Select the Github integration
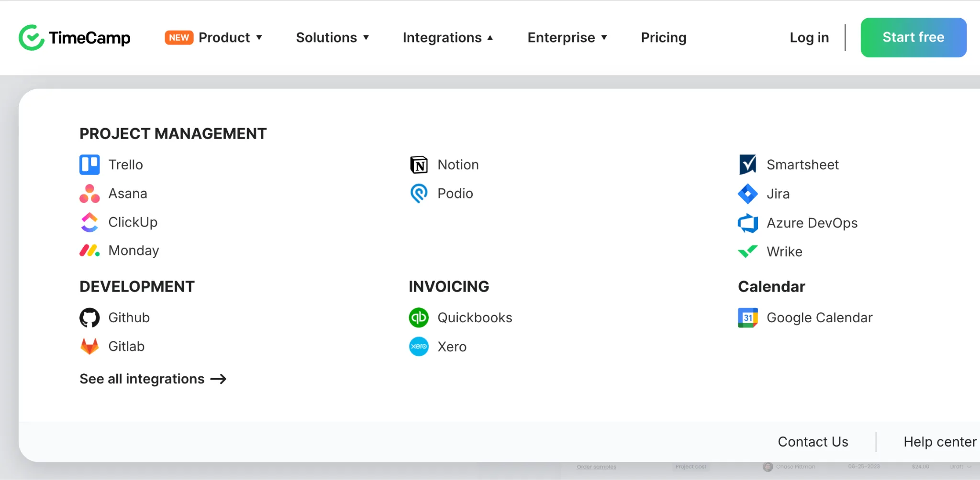The height and width of the screenshot is (480, 980). 129,318
